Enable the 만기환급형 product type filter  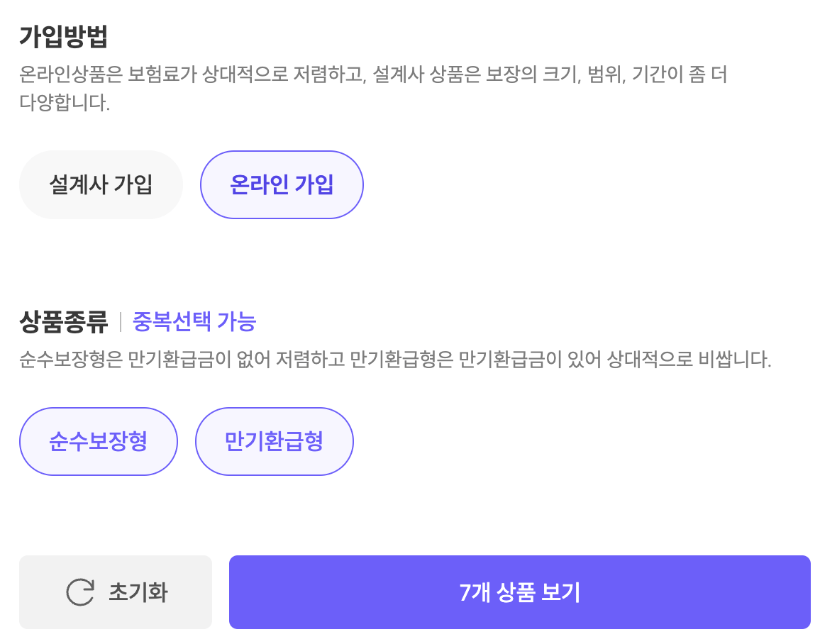(274, 441)
